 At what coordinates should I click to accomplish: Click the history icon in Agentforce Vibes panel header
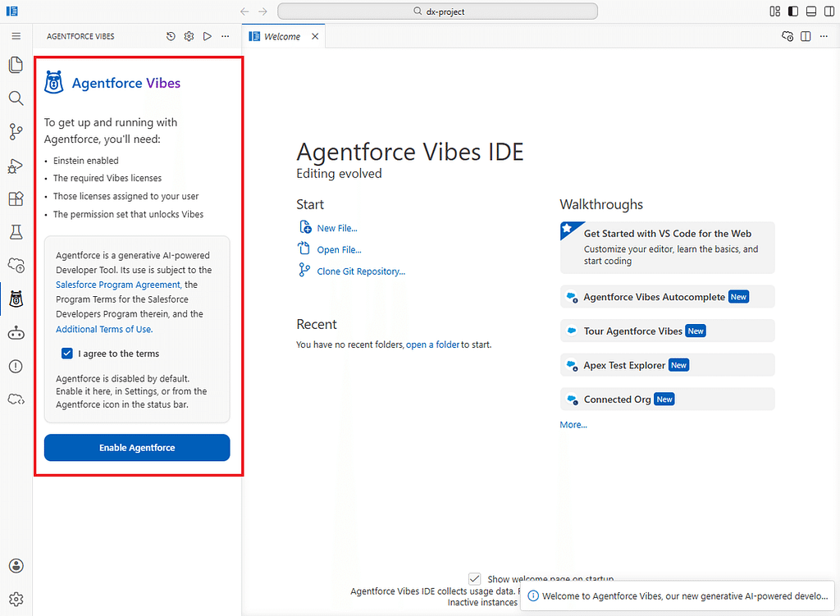pyautogui.click(x=171, y=36)
